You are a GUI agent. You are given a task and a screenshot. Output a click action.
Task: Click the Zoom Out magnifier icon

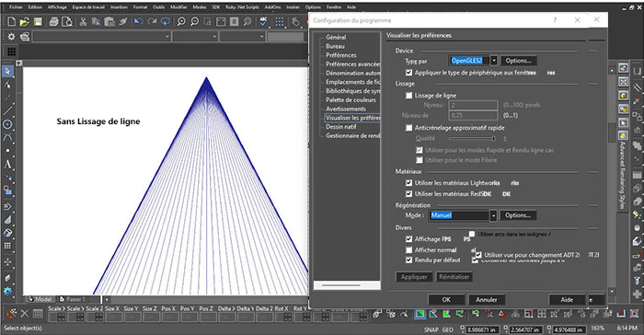tap(194, 22)
